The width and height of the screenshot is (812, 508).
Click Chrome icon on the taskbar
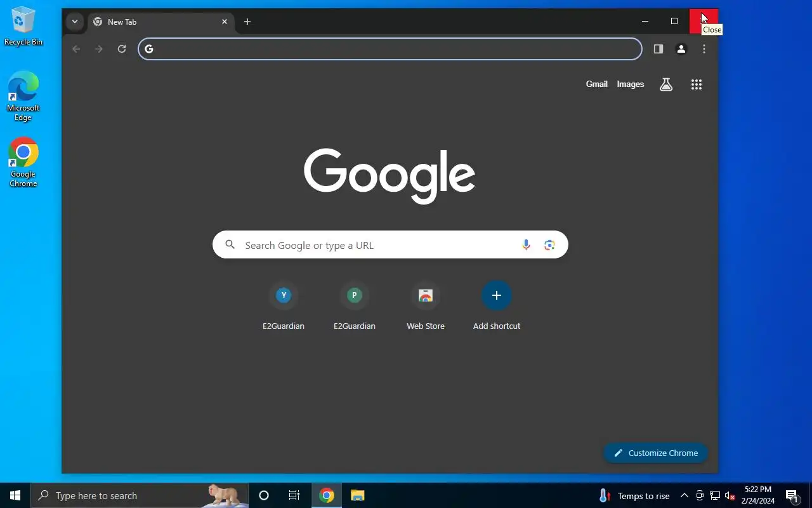tap(327, 495)
